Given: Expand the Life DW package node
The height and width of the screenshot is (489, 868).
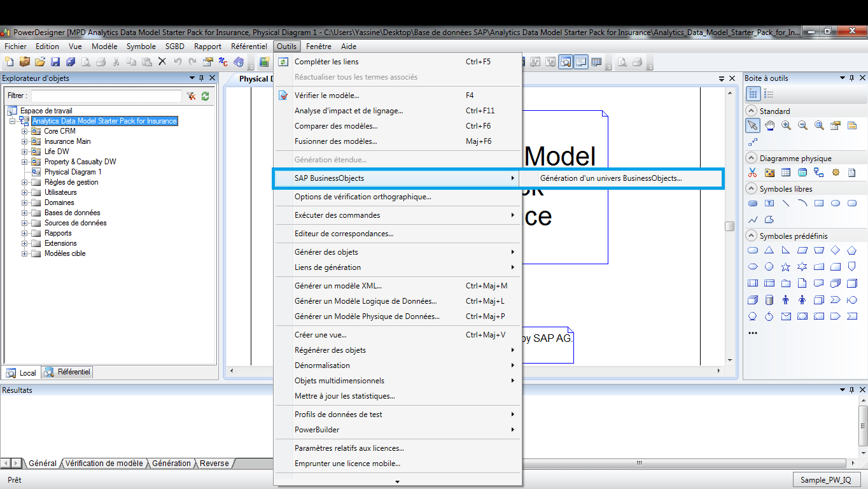Looking at the screenshot, I should pyautogui.click(x=25, y=152).
